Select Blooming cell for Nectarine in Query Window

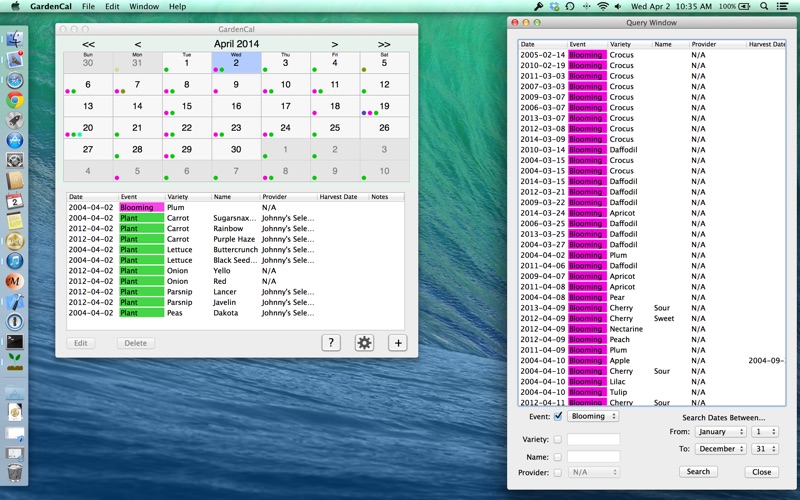coord(587,329)
